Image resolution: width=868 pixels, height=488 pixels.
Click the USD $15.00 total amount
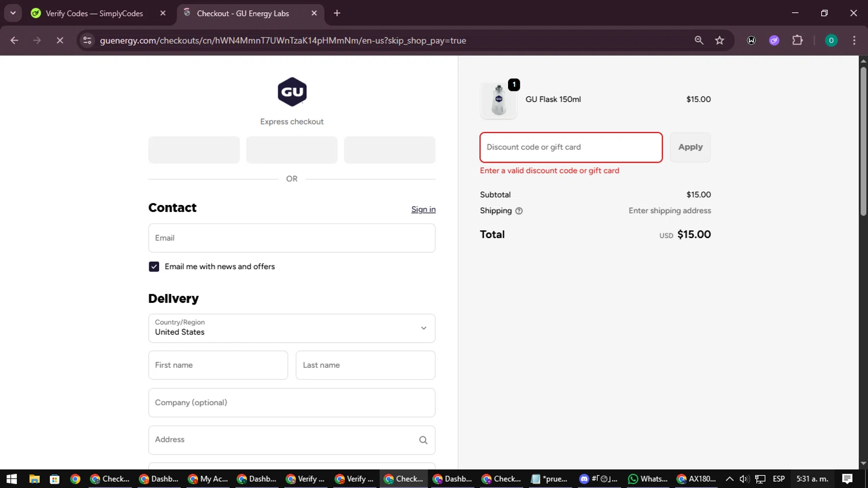(685, 234)
